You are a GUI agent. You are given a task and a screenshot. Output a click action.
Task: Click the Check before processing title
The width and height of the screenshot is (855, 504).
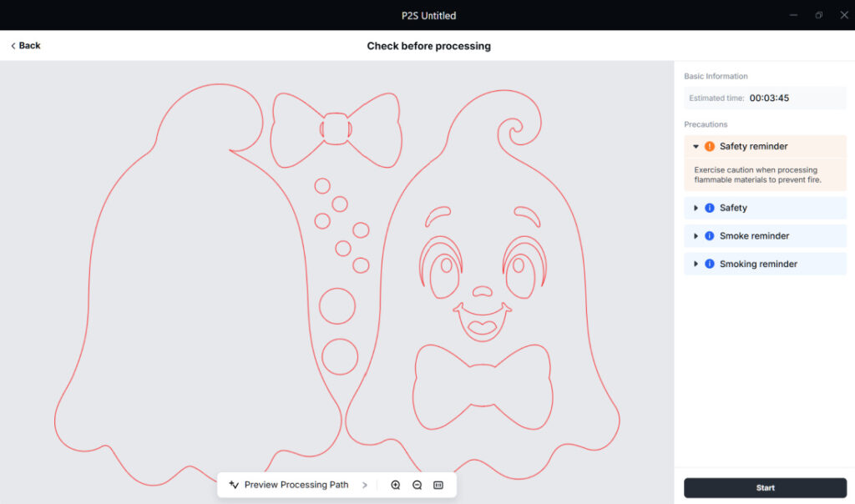428,46
